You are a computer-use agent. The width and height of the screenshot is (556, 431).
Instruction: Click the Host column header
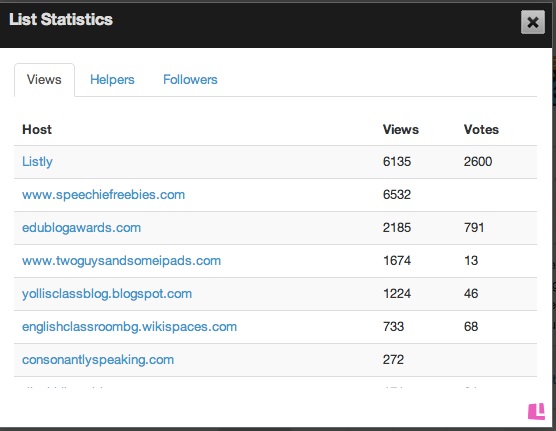37,129
